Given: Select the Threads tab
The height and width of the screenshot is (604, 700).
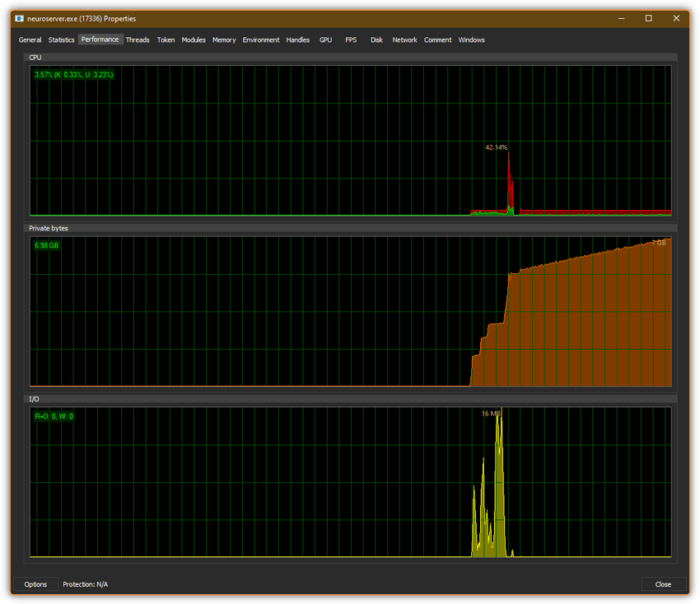Looking at the screenshot, I should [x=138, y=39].
